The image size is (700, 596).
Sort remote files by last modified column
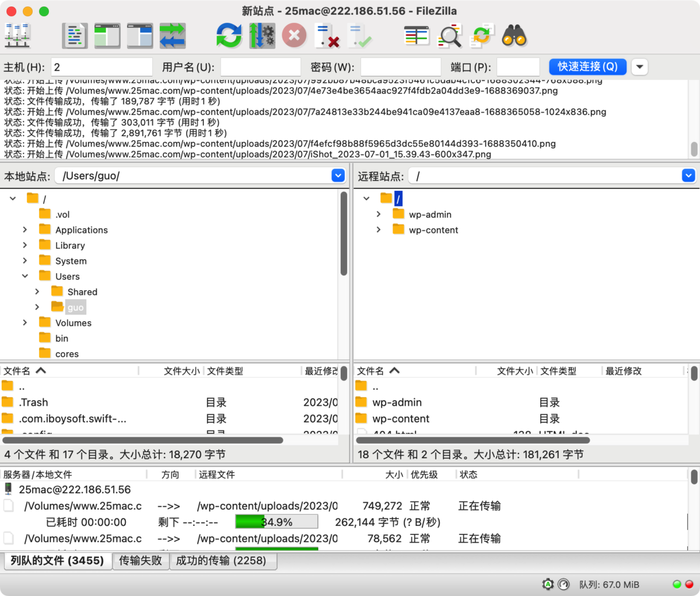click(642, 371)
